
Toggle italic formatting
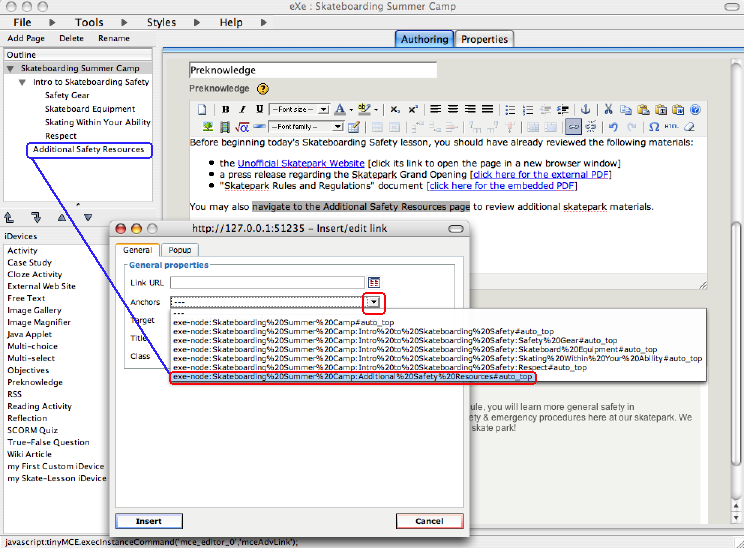(x=242, y=110)
